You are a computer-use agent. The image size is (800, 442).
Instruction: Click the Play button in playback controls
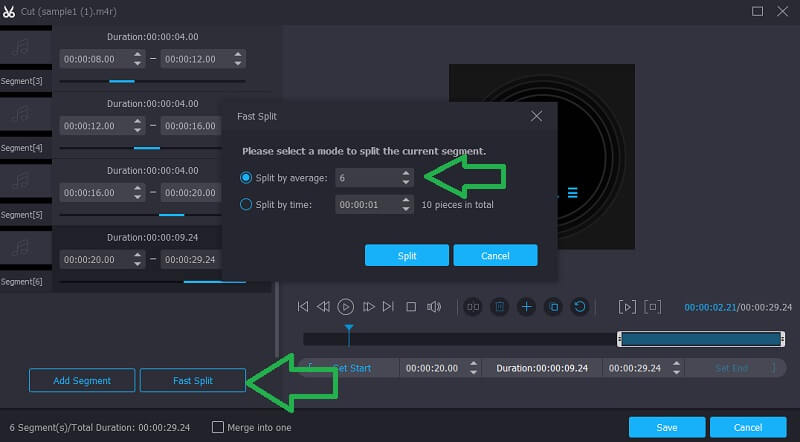click(346, 307)
